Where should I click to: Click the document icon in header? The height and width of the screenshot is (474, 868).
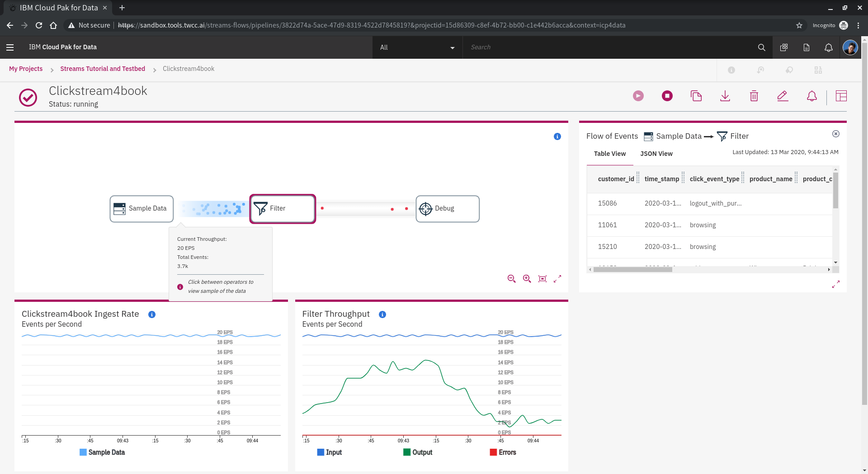806,47
